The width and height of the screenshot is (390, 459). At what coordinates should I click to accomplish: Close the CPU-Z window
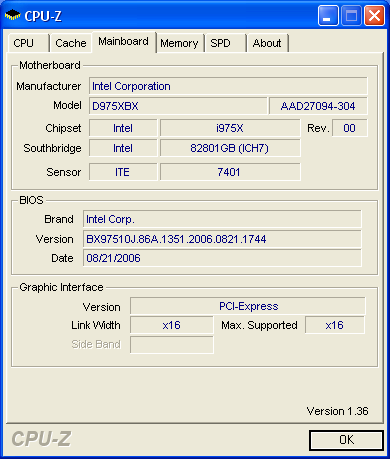[374, 15]
